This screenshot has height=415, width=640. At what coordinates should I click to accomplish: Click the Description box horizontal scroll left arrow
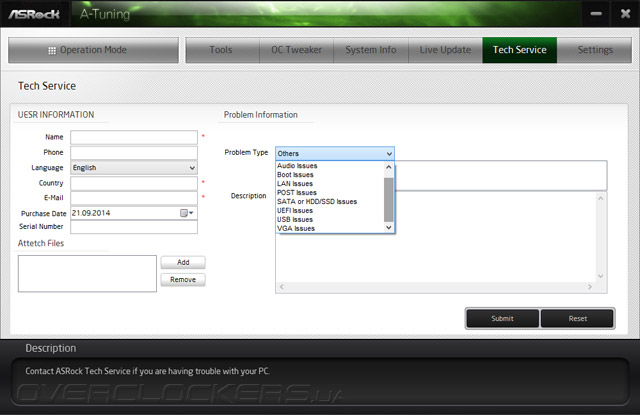coord(282,287)
